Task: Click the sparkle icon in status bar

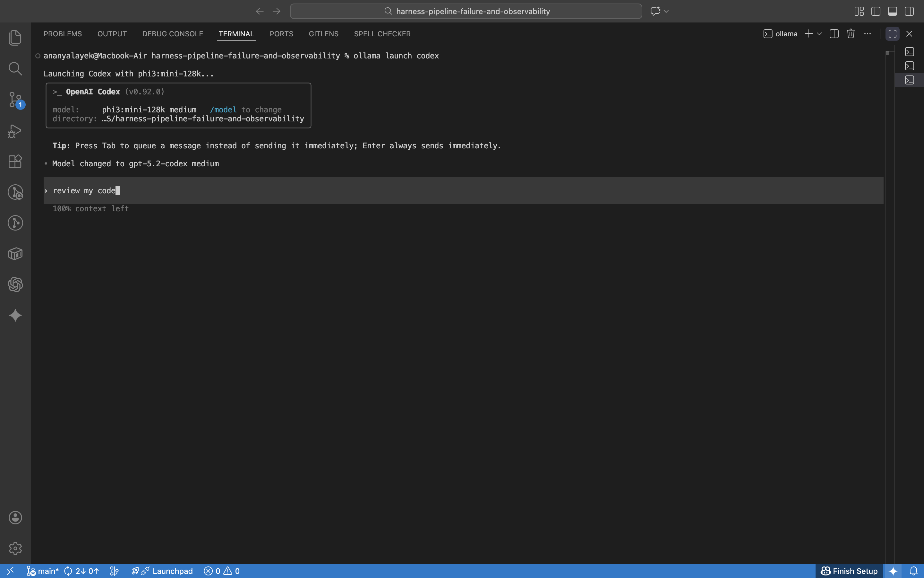Action: [893, 571]
